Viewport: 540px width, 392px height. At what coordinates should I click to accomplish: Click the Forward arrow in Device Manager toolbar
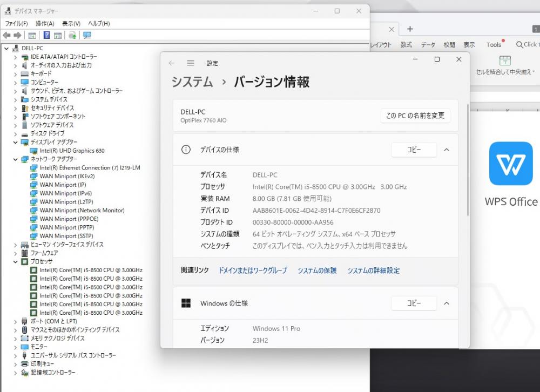17,35
